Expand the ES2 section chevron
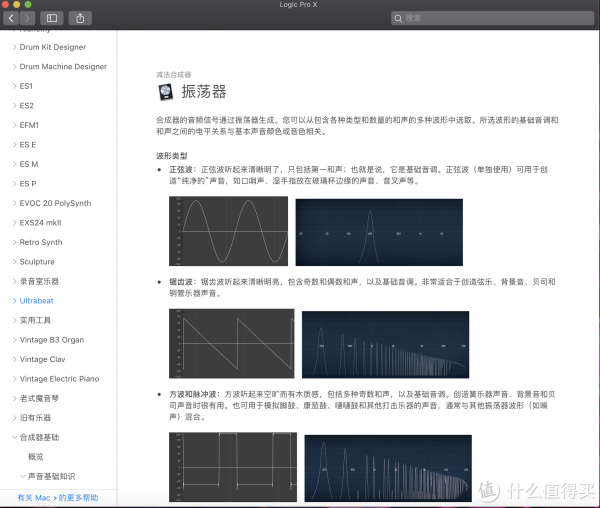The image size is (600, 508). click(15, 106)
